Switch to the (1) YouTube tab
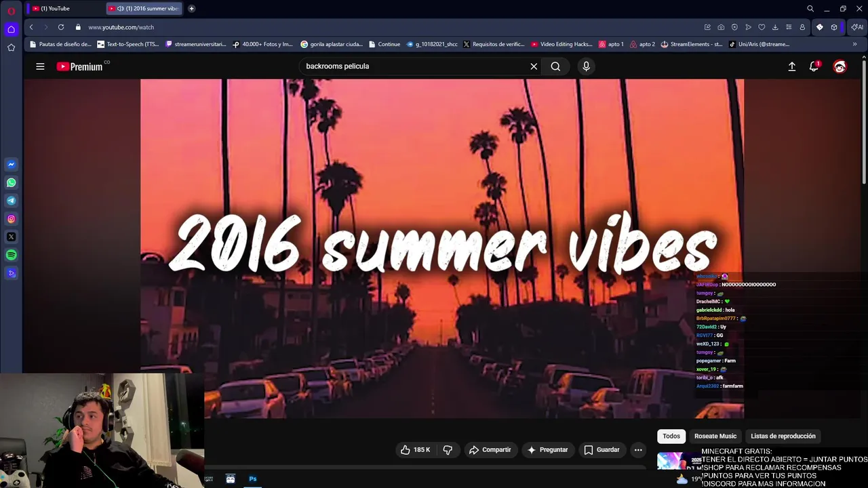Screen dimensions: 868x488 (x=64, y=9)
